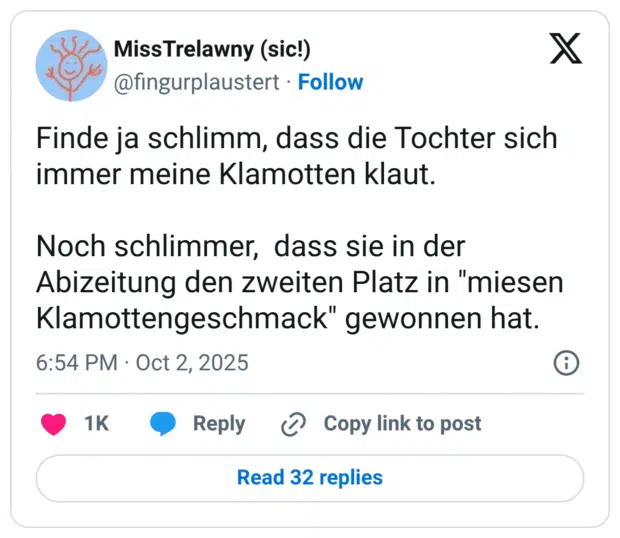Open the info circle icon
620x538 pixels.
[566, 362]
